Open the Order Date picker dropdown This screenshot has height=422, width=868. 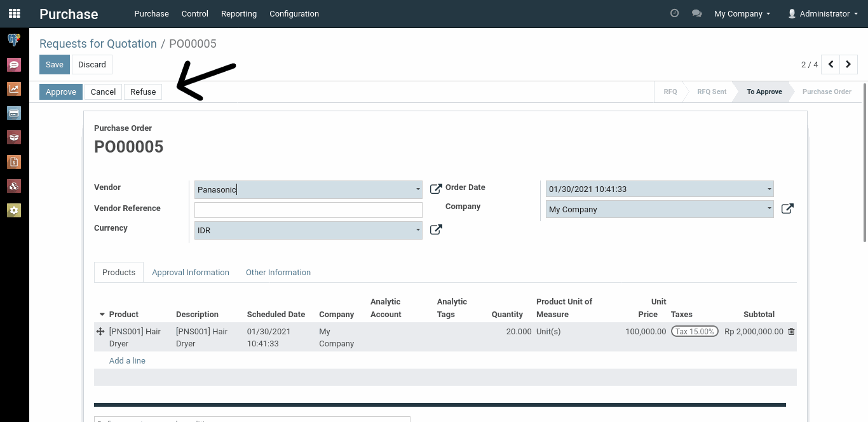[769, 189]
